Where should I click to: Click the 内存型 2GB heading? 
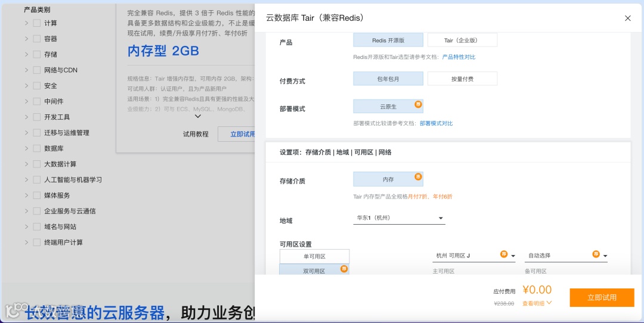point(163,51)
